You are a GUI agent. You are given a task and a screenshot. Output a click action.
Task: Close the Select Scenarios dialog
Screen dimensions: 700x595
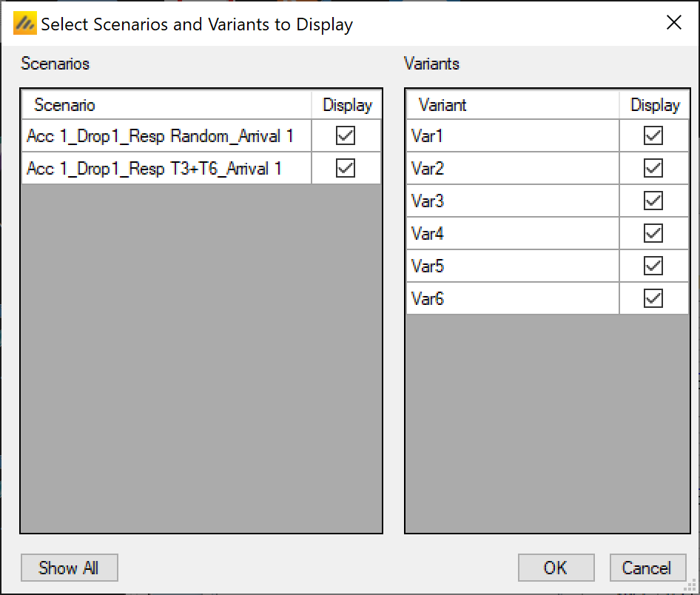(673, 23)
